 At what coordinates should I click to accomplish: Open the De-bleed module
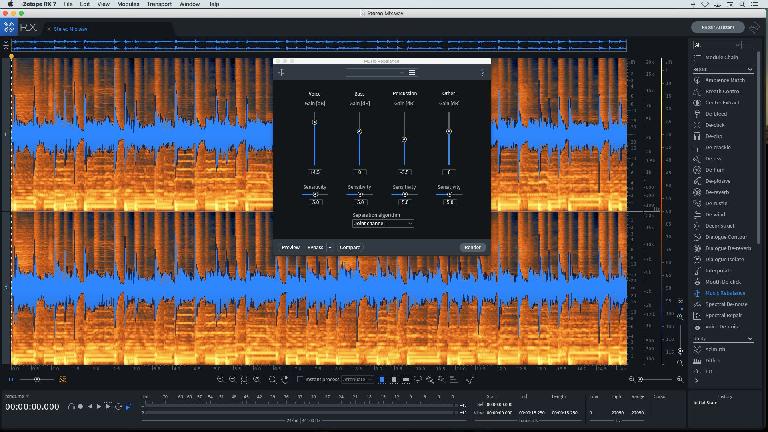click(x=710, y=114)
